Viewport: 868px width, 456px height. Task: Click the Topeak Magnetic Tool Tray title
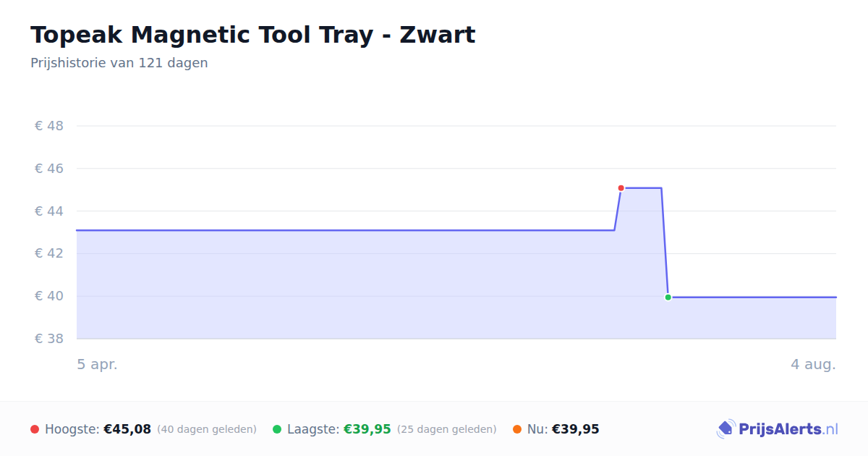coord(253,35)
